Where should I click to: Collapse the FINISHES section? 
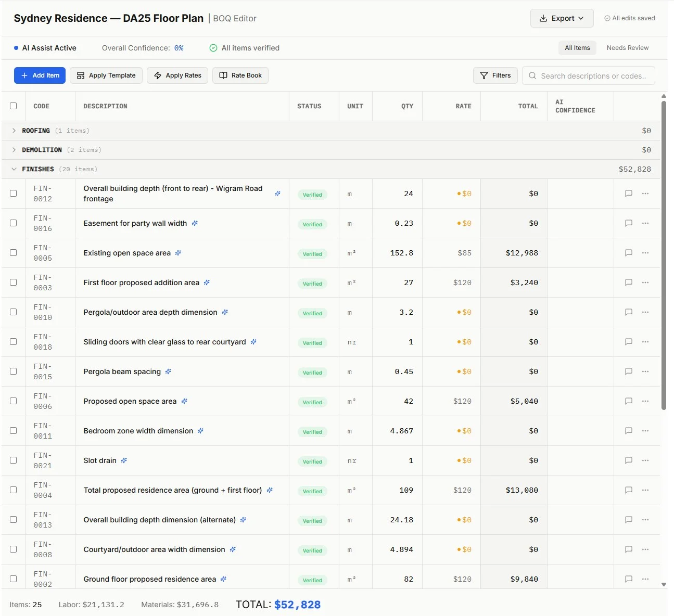pos(14,169)
